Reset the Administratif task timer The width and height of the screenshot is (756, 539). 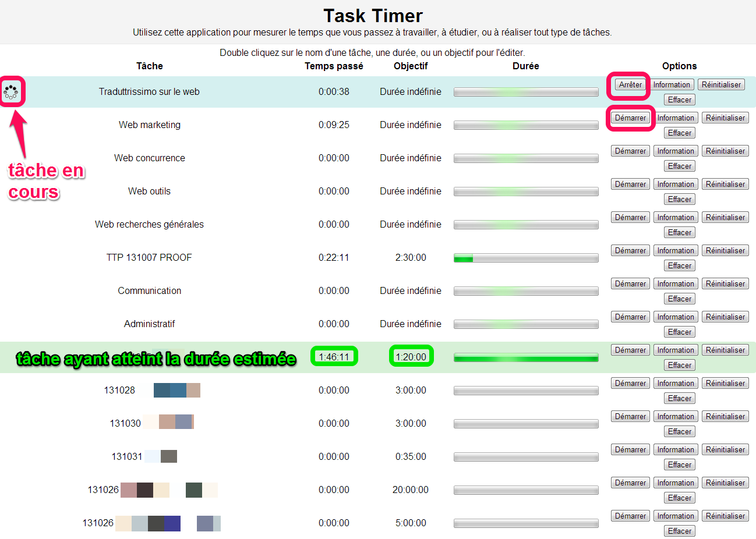725,316
